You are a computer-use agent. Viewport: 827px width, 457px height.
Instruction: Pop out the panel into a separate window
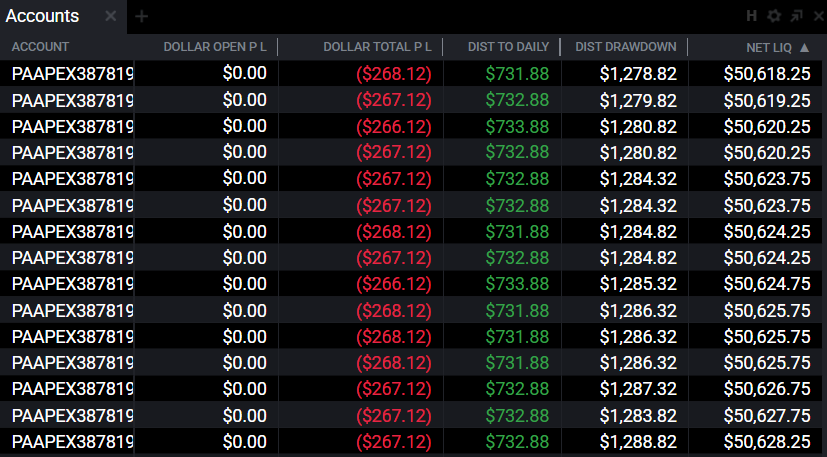click(796, 16)
